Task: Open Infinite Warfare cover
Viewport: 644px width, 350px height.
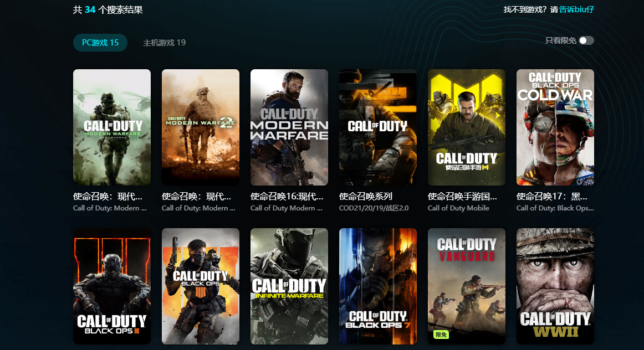Action: 289,286
